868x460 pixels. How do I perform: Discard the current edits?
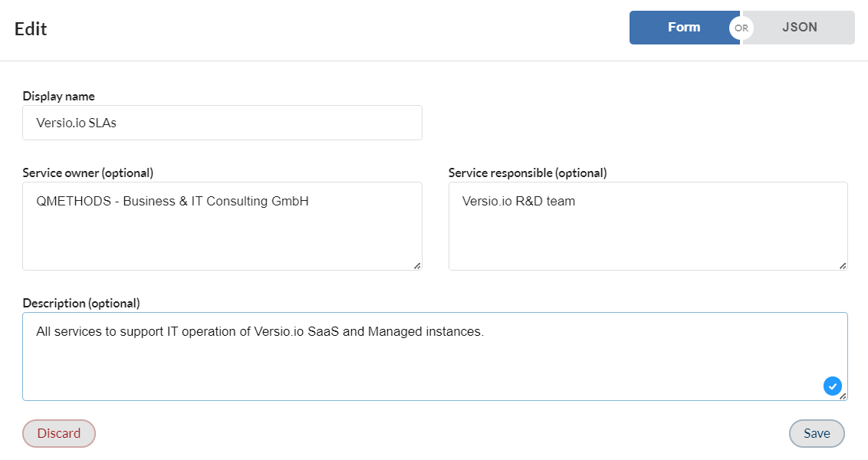tap(59, 433)
